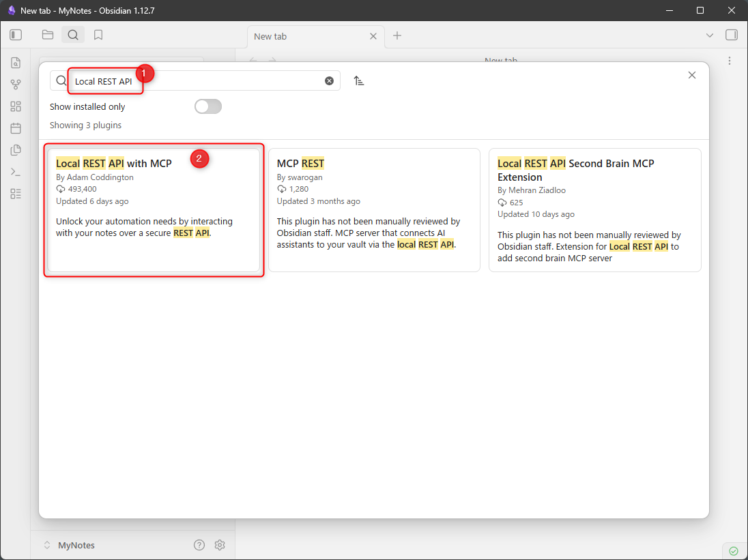The height and width of the screenshot is (560, 748).
Task: Toggle the left sidebar collapse icon
Action: (16, 35)
